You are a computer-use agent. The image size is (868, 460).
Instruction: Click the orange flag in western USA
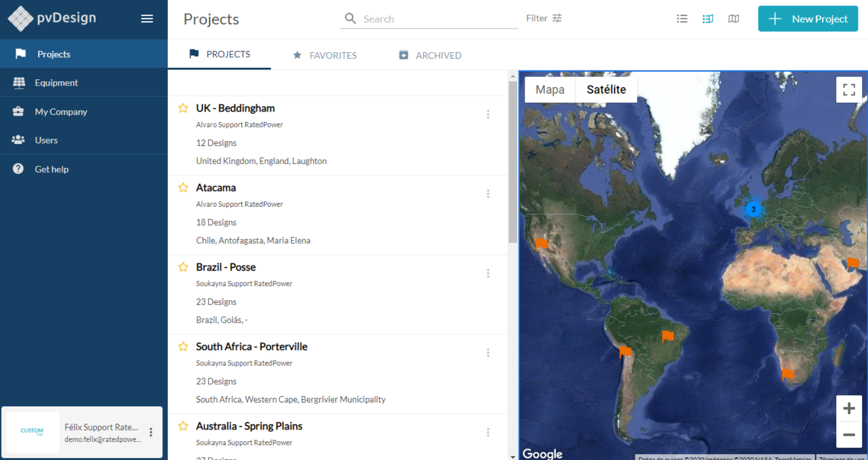pyautogui.click(x=541, y=244)
